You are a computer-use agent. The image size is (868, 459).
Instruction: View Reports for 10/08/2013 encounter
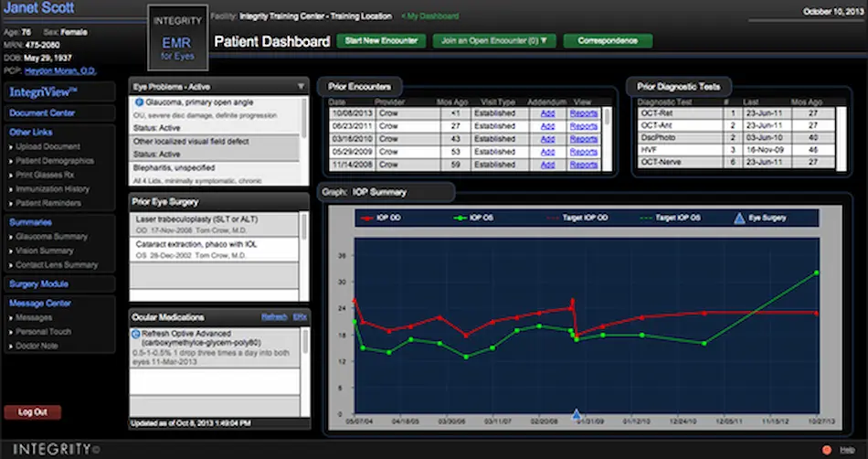(x=584, y=113)
